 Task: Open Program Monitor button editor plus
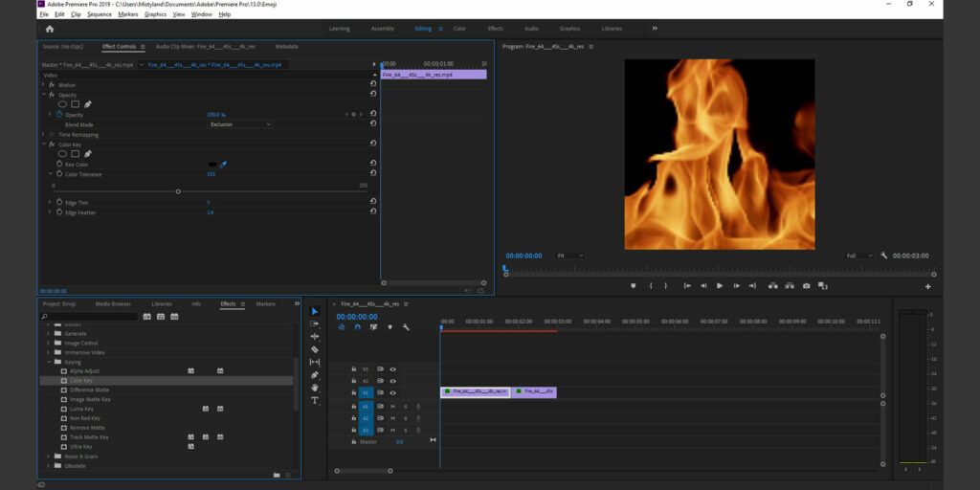(x=928, y=286)
